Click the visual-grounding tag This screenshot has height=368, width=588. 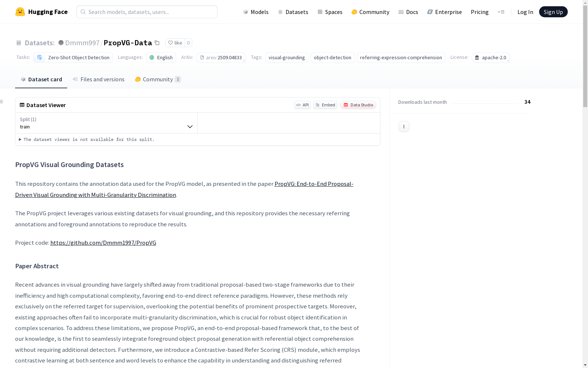pos(287,57)
